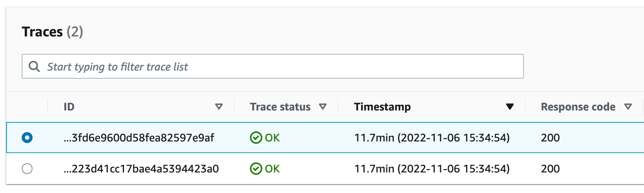The image size is (644, 193).
Task: Click the Traces (2) heading
Action: point(52,32)
